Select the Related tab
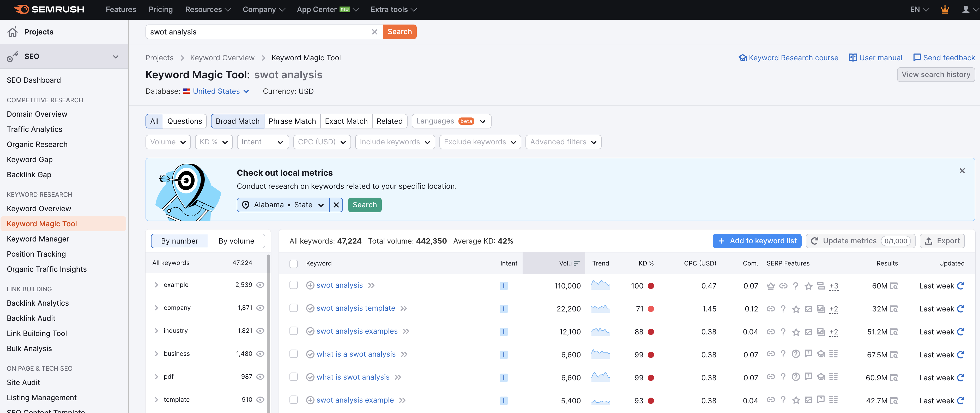Screen dimensions: 980x413 (390, 121)
